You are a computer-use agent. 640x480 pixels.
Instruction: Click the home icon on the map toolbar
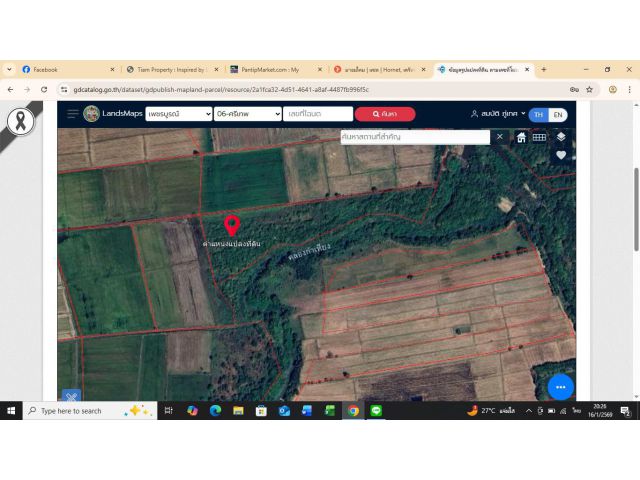point(521,137)
